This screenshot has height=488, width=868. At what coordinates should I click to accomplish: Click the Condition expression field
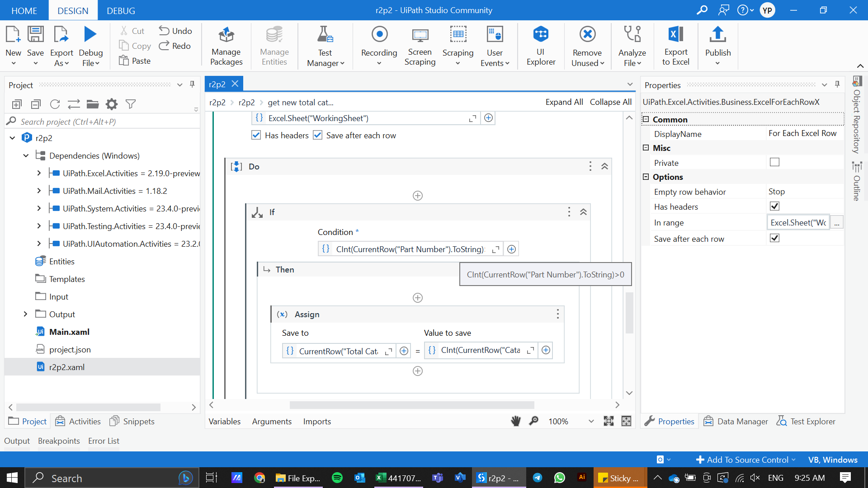point(410,249)
